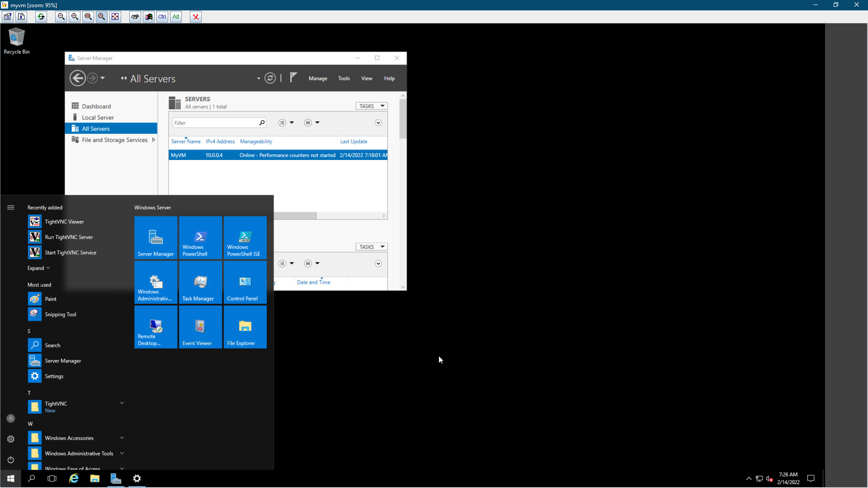This screenshot has height=488, width=868.
Task: Open Server Manager notifications flag
Action: click(x=293, y=77)
